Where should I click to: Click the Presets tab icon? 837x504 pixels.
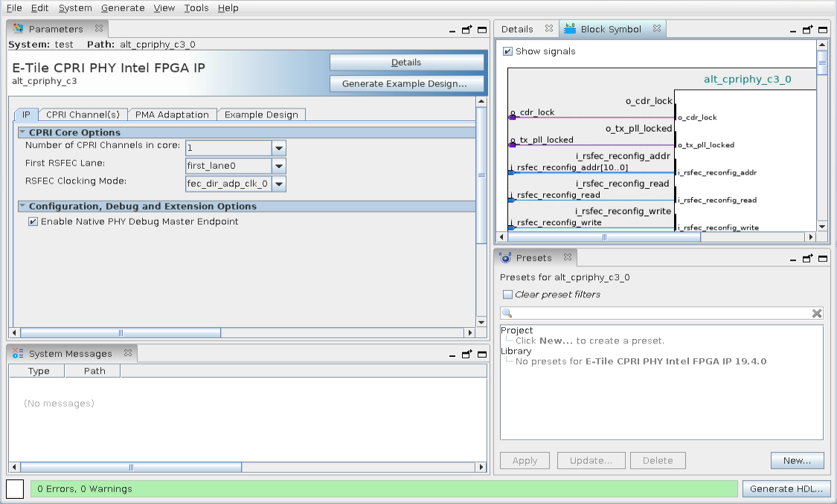click(x=505, y=258)
